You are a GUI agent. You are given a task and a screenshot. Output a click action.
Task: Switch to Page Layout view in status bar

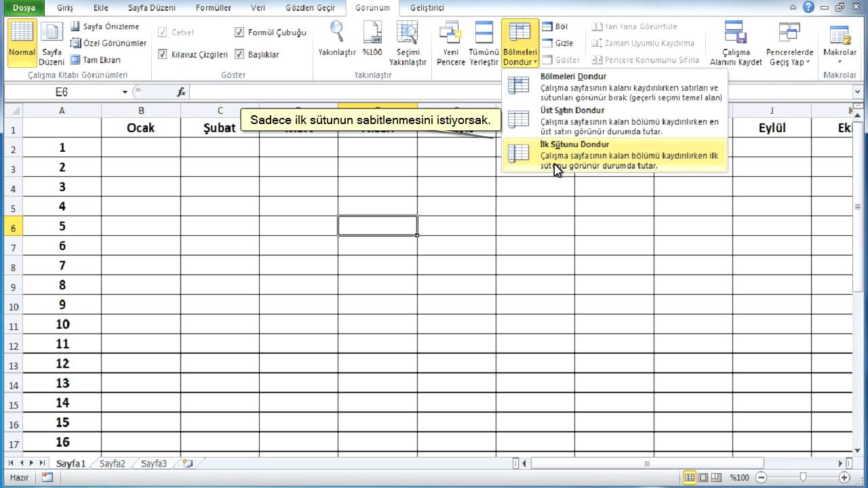702,477
